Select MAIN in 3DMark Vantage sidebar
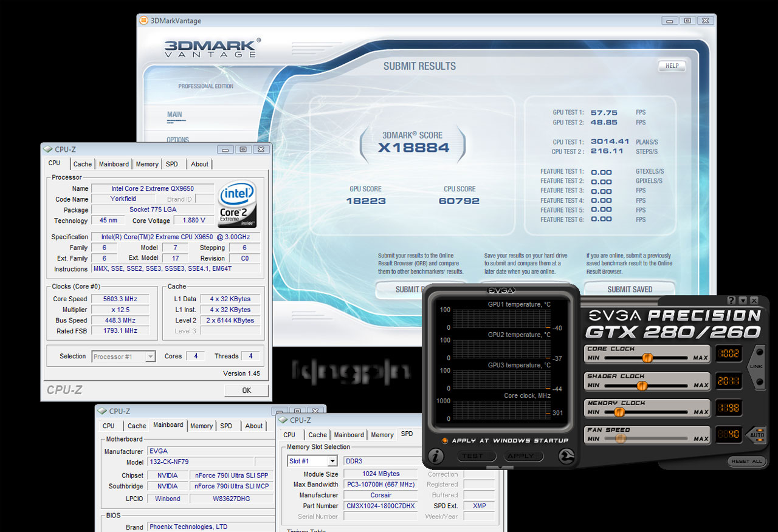 (x=174, y=114)
